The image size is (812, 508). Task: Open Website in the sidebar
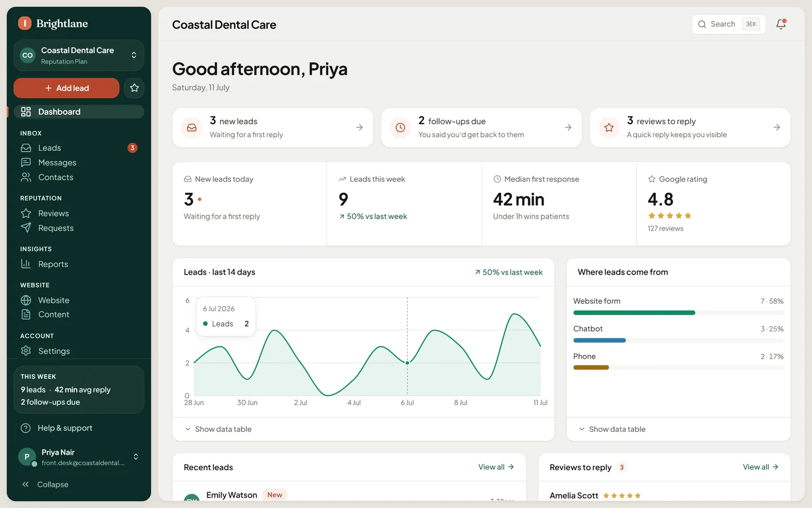pos(79,300)
